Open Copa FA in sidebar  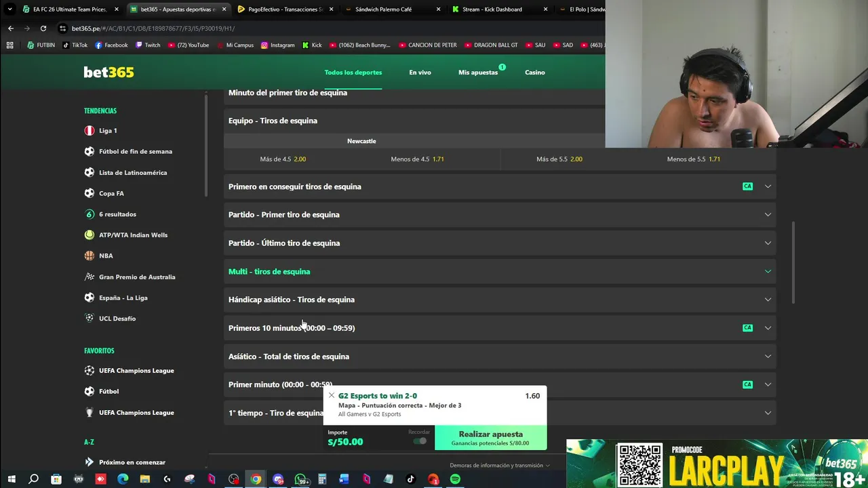[111, 193]
